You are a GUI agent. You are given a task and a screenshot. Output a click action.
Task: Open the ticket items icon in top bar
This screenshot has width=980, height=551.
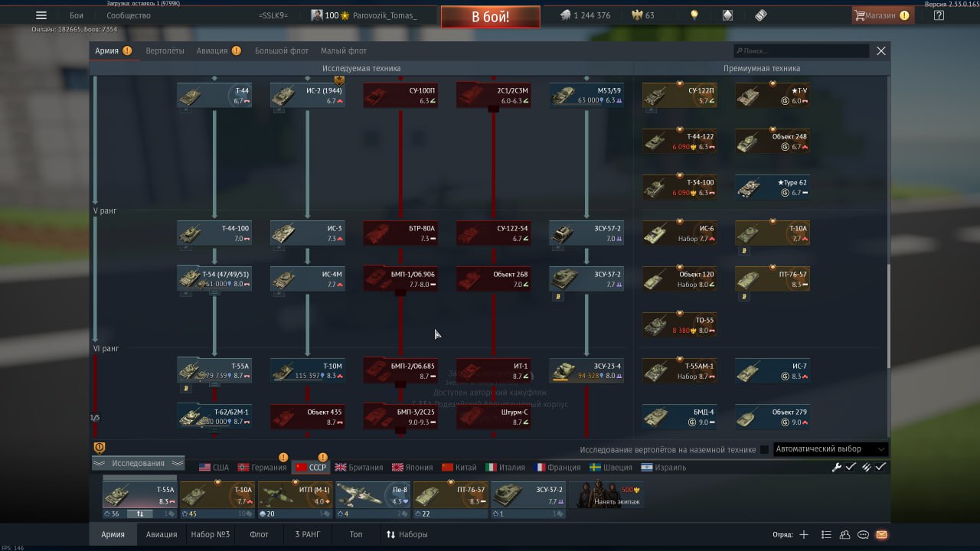pos(760,15)
